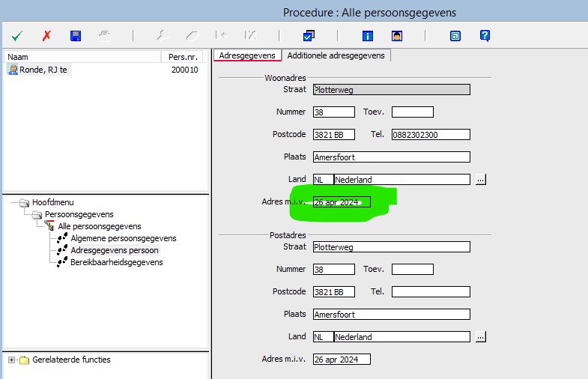Open Woonadres Land lookup ellipsis button

[x=481, y=180]
